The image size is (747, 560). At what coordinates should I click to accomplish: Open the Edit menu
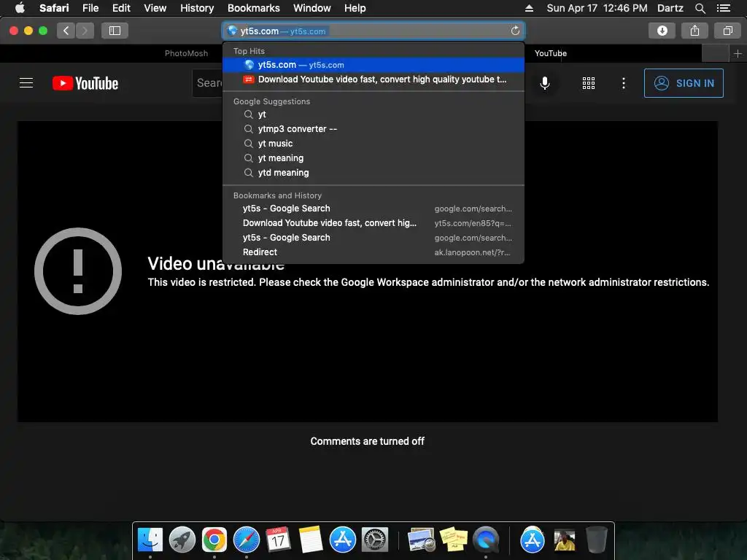[x=121, y=8]
